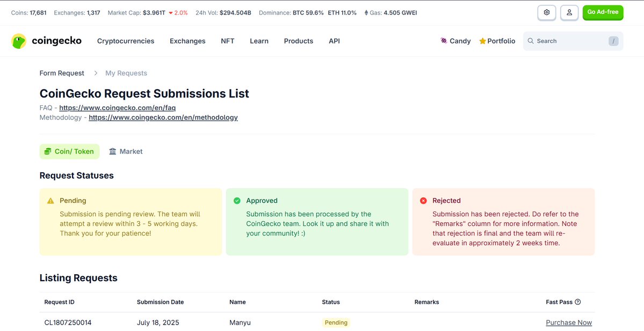Click the Pending status card
644x331 pixels.
(131, 222)
